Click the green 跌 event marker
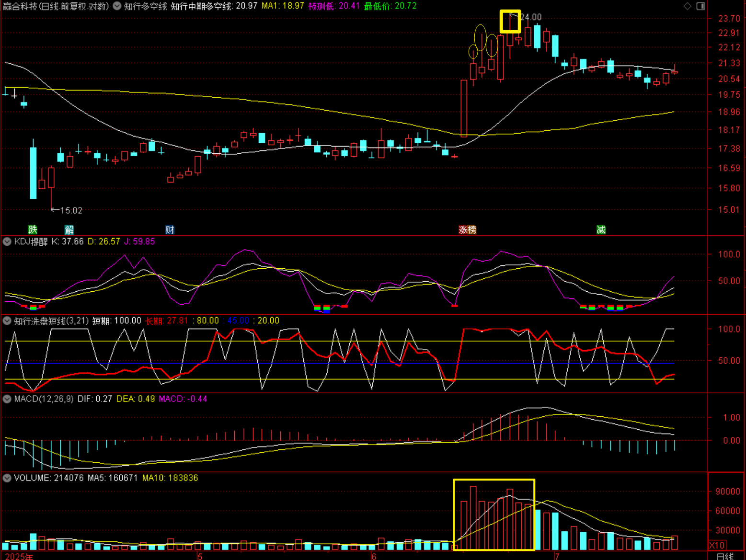The height and width of the screenshot is (560, 746). tap(33, 229)
